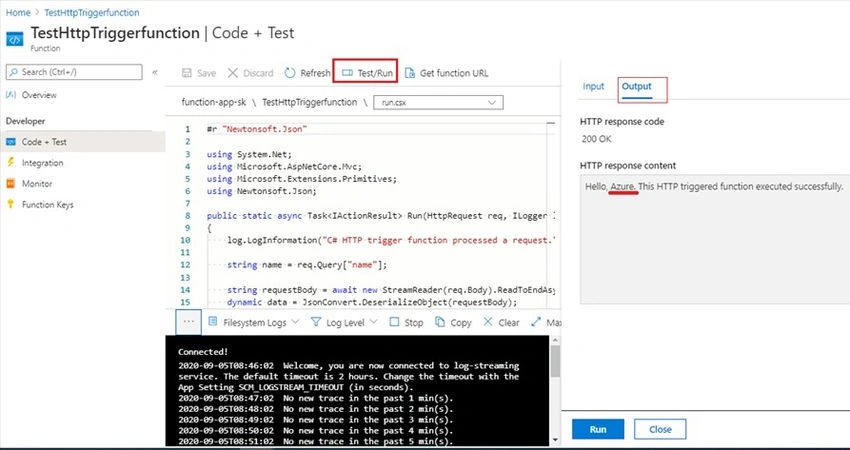Image resolution: width=850 pixels, height=450 pixels.
Task: Open the log panel ellipsis menu
Action: (189, 322)
